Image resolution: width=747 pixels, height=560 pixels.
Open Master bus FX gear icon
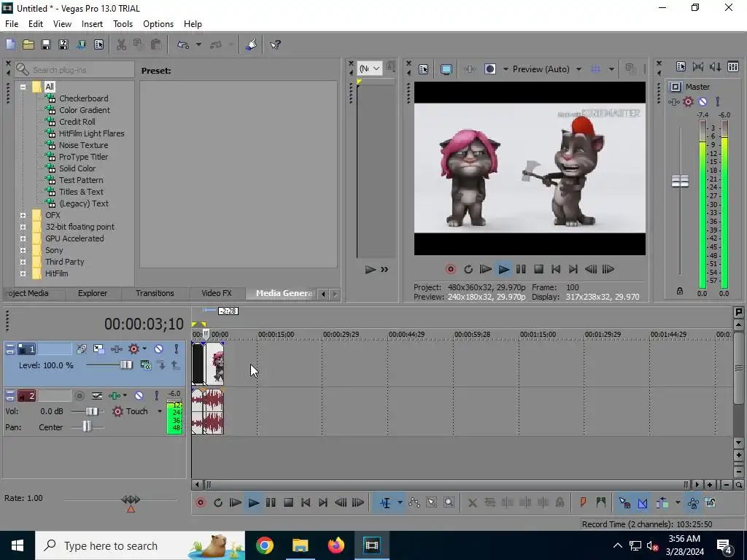click(688, 101)
